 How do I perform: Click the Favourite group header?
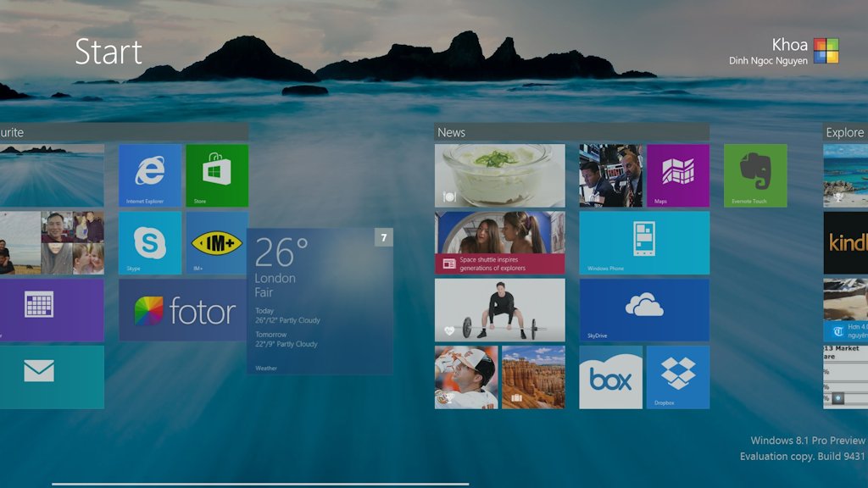[124, 132]
